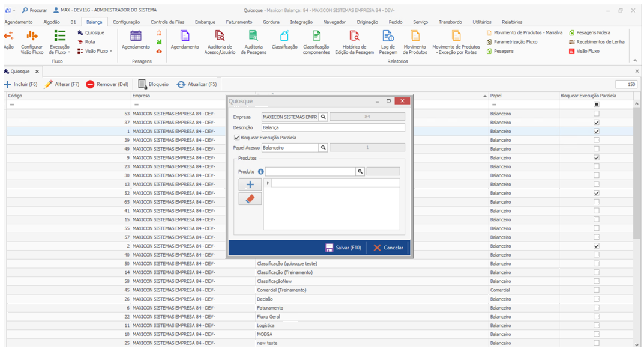Click Alterar (F7) button

(x=62, y=84)
